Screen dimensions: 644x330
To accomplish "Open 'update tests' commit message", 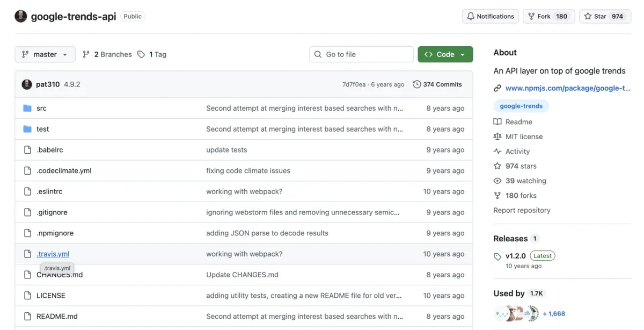I will (x=226, y=150).
